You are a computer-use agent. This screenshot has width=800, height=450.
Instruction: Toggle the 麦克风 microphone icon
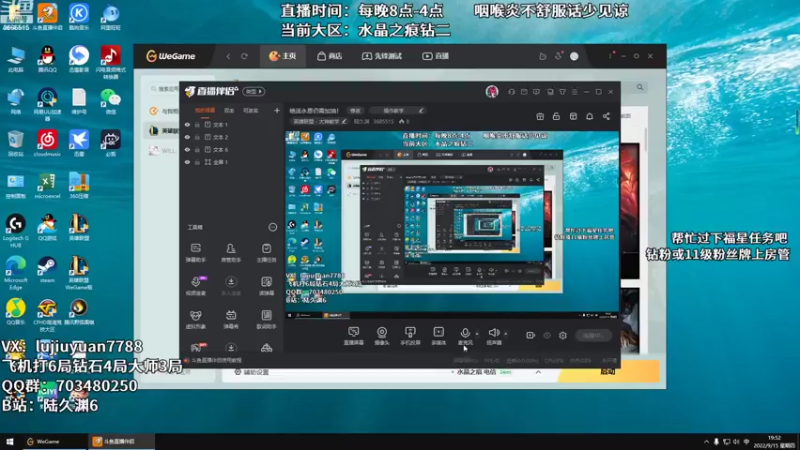tap(465, 333)
